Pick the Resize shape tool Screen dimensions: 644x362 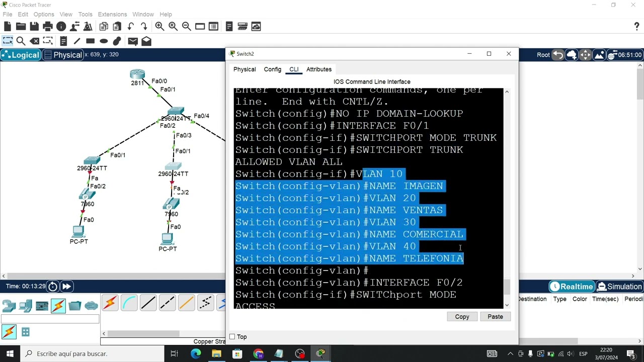[48, 41]
